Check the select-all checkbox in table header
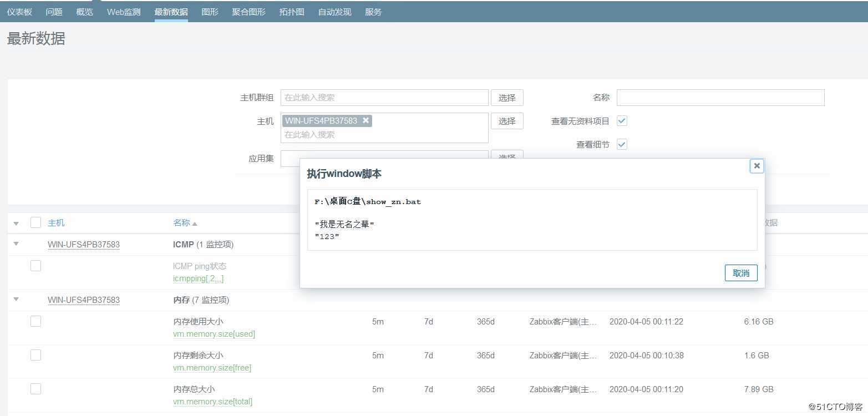Viewport: 868px width, 416px height. [35, 222]
